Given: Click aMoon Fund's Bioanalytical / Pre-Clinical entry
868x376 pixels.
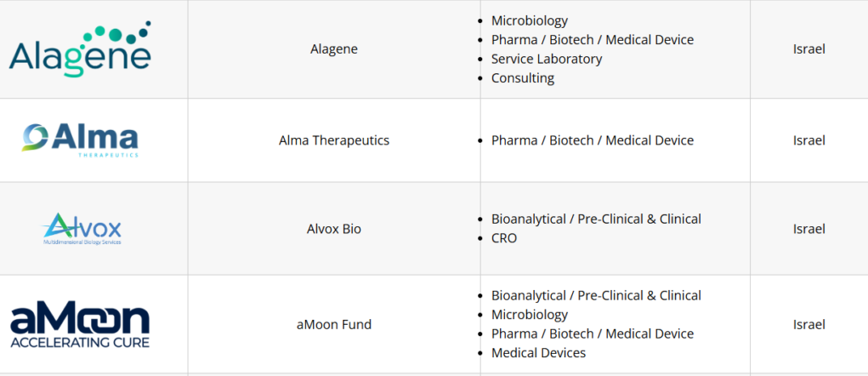Looking at the screenshot, I should click(596, 295).
